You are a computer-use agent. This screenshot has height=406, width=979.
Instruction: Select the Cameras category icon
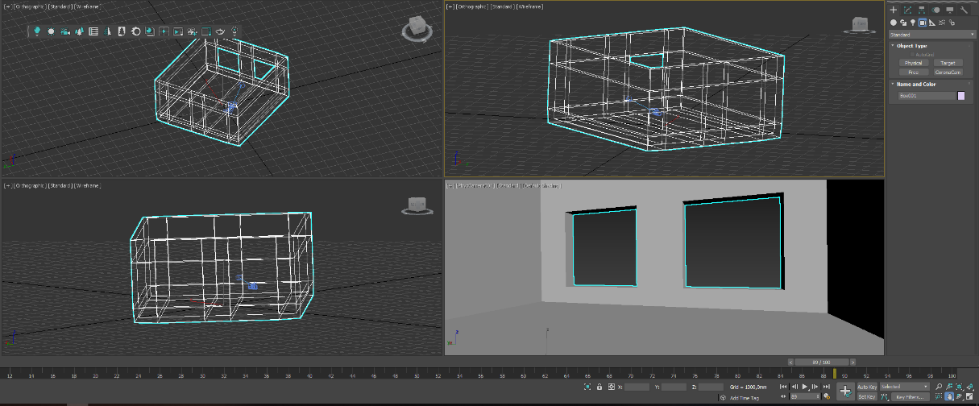(x=922, y=22)
